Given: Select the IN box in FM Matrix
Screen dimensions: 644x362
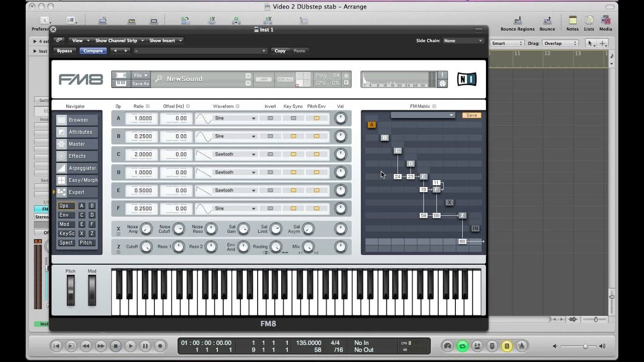Looking at the screenshot, I should [x=475, y=229].
